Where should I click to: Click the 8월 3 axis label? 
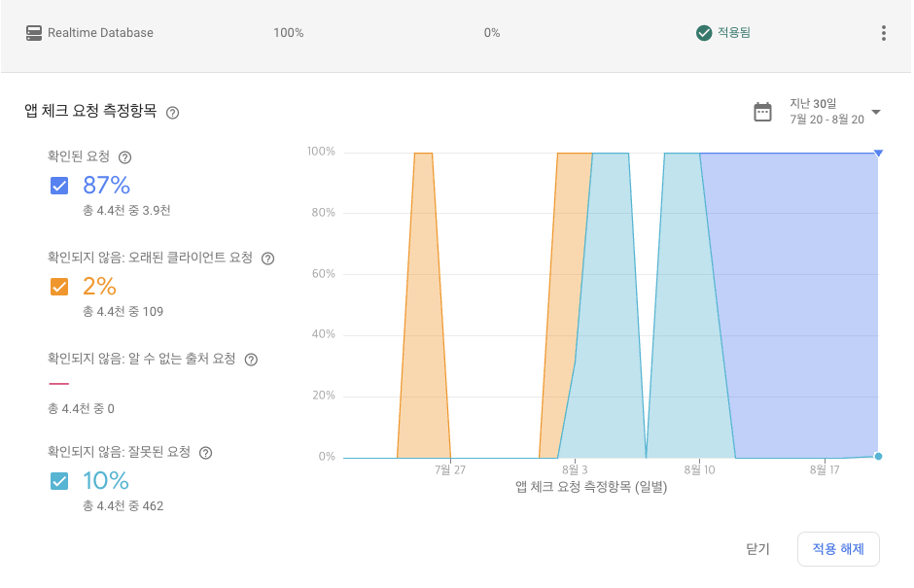pos(575,469)
